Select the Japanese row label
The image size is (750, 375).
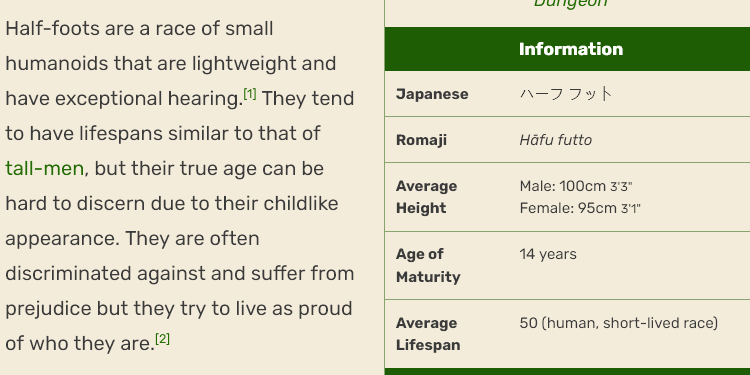432,94
